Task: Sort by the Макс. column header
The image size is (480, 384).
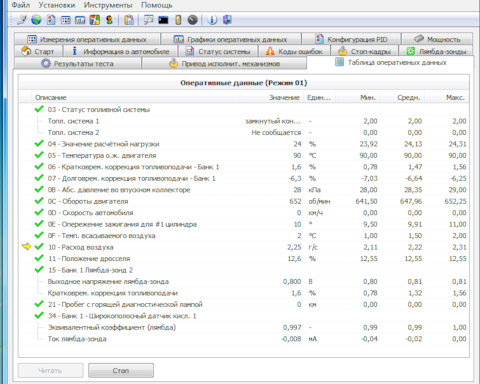Action: point(447,97)
